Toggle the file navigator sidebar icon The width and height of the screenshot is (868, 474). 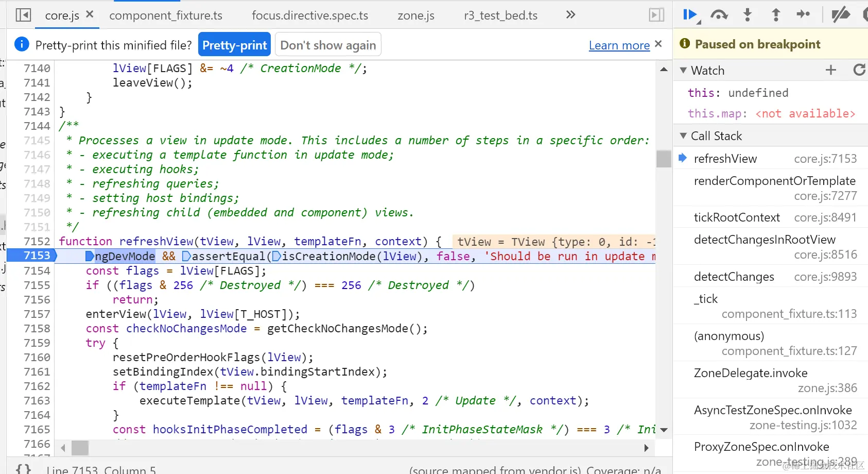pyautogui.click(x=23, y=15)
